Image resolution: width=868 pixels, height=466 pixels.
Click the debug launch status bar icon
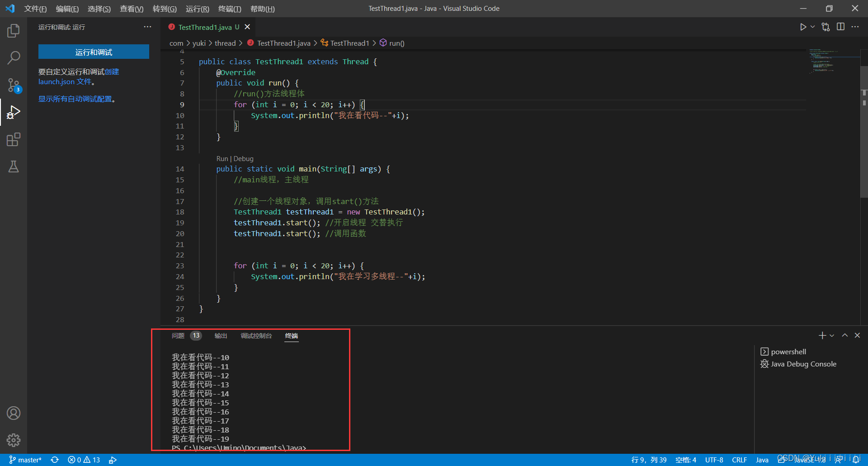coord(113,460)
